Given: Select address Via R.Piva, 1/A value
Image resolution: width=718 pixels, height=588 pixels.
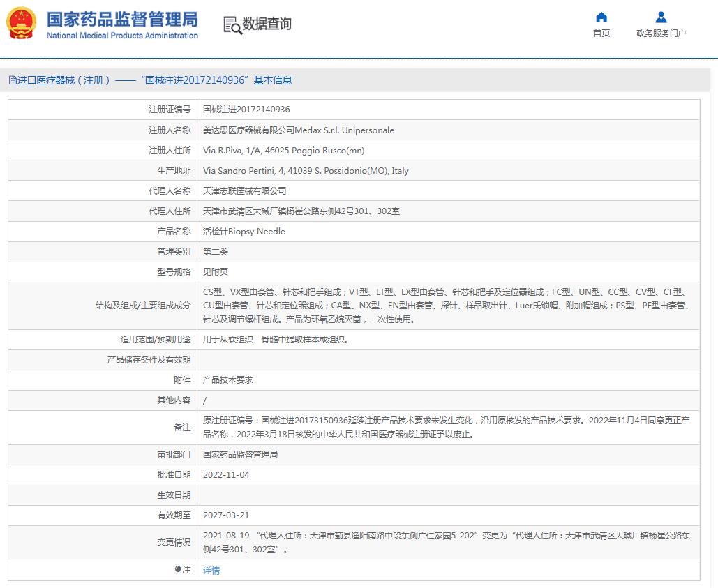Looking at the screenshot, I should [284, 151].
